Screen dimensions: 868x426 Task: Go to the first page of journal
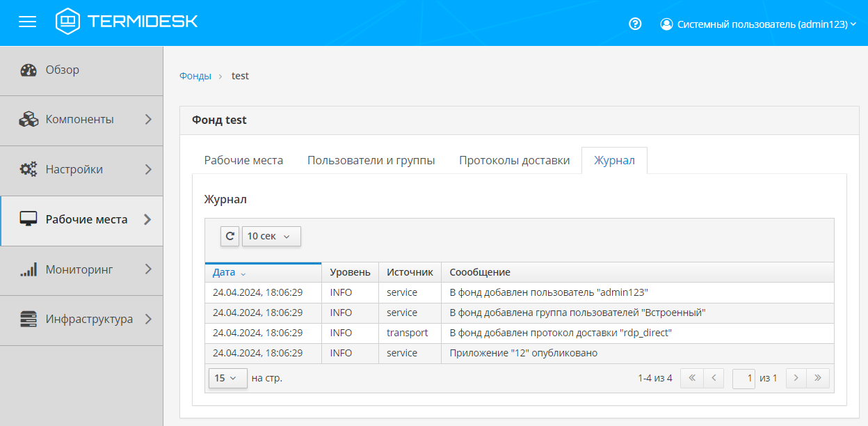pos(691,378)
